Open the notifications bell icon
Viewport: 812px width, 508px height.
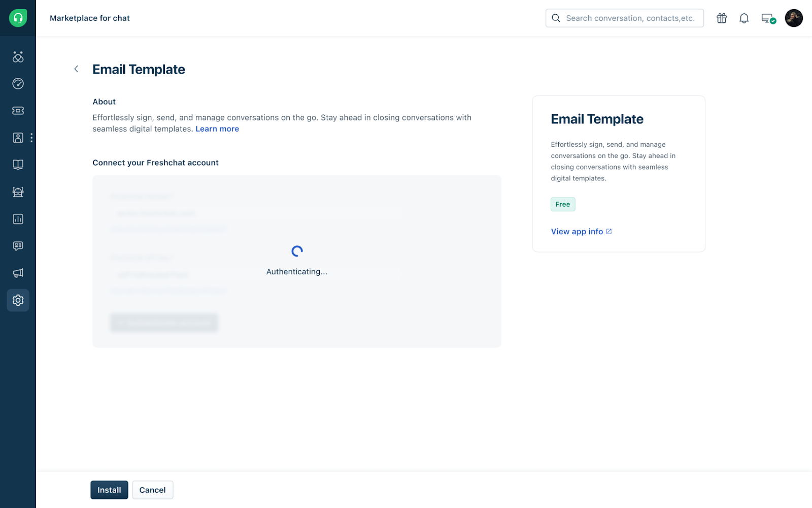pos(744,18)
